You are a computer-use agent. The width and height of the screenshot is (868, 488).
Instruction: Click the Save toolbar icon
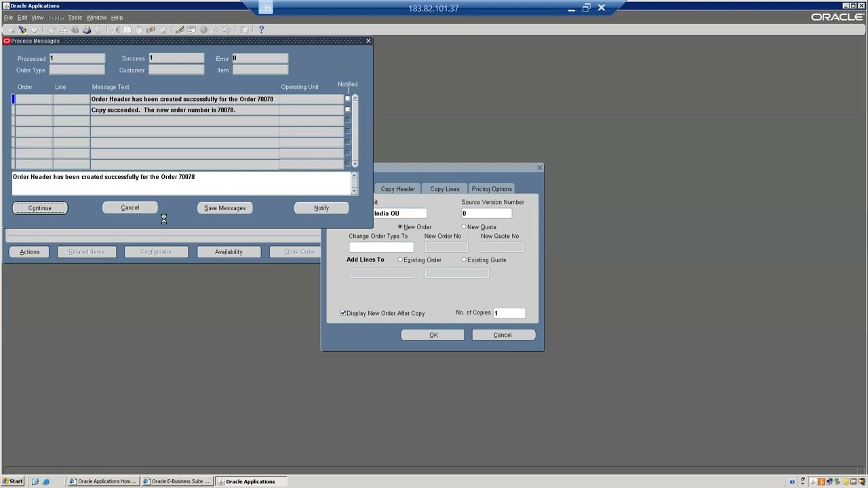[x=52, y=30]
